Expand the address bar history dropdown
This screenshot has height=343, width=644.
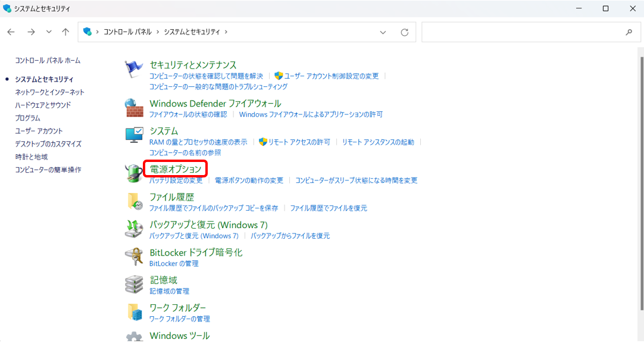coord(383,32)
